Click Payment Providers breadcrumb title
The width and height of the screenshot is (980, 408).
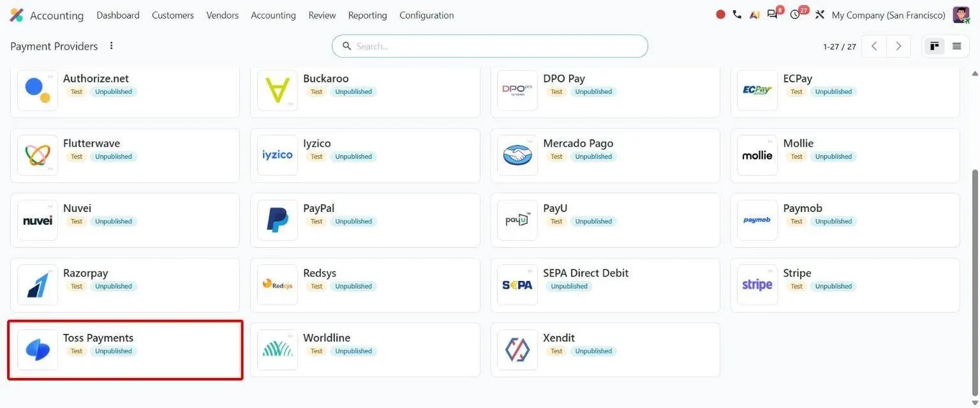[x=54, y=46]
